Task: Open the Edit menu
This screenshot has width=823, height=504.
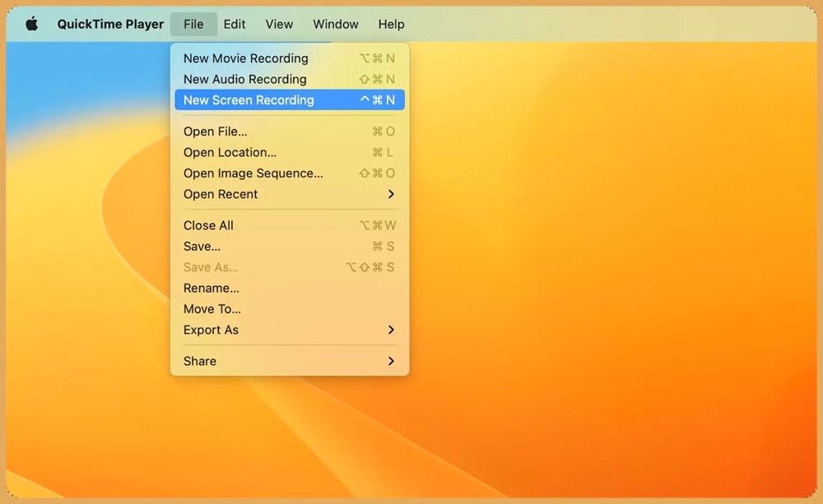Action: tap(235, 24)
